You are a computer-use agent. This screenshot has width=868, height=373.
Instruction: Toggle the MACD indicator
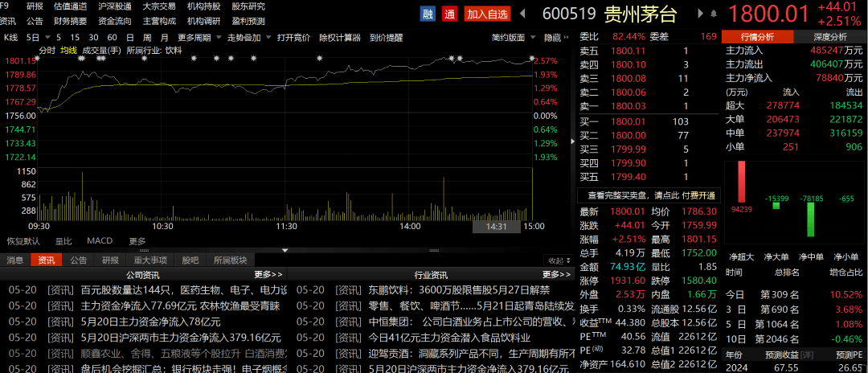coord(100,240)
